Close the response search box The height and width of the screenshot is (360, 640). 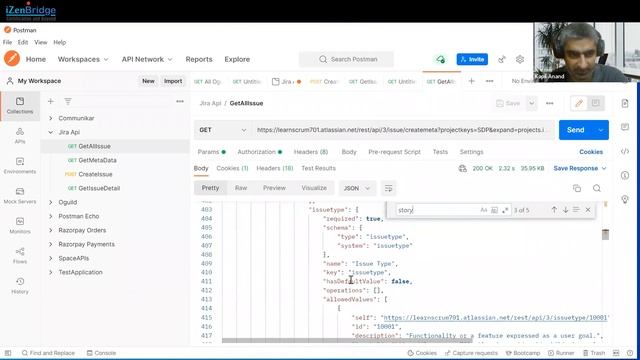tap(588, 210)
